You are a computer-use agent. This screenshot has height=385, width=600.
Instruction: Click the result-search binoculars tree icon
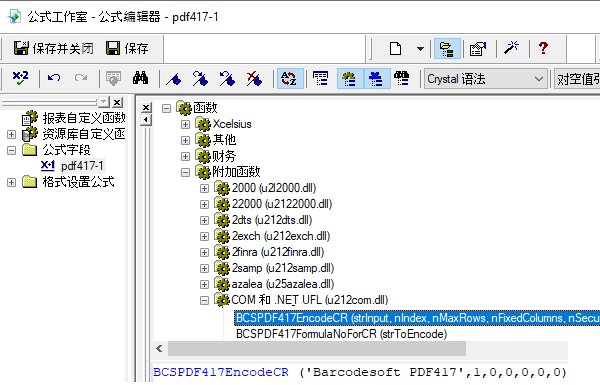point(402,78)
